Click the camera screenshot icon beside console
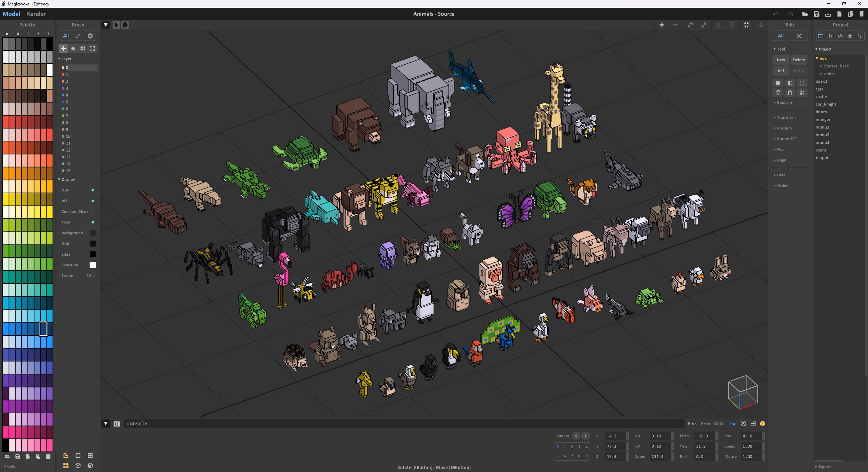Viewport: 868px width, 472px height. (x=117, y=424)
